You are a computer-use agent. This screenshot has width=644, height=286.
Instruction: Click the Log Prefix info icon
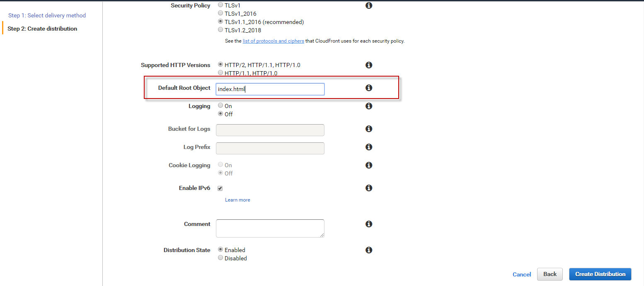(368, 147)
